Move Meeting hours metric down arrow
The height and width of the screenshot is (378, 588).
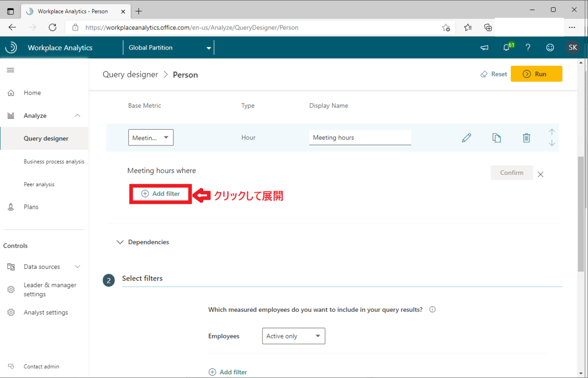pos(552,143)
